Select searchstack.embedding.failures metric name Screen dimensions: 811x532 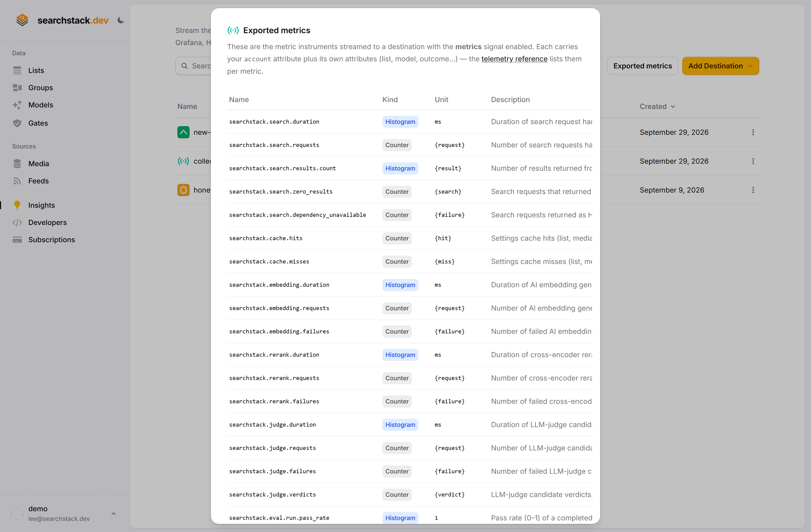[x=279, y=332]
